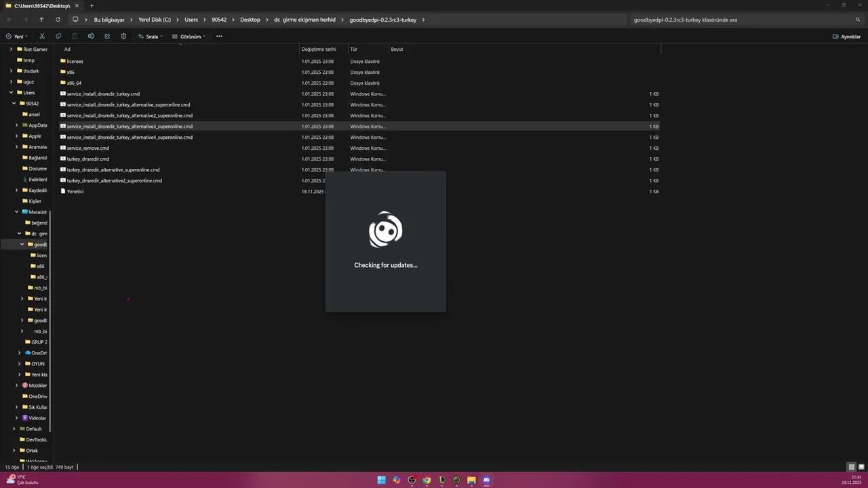Click Bu bilgisayar in the breadcrumb
The width and height of the screenshot is (868, 488).
click(x=109, y=20)
